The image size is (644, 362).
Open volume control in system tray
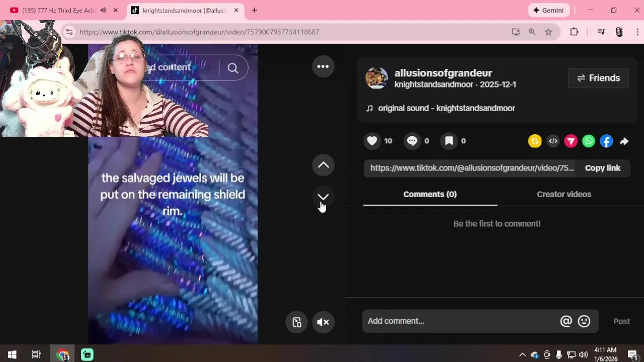pyautogui.click(x=583, y=354)
